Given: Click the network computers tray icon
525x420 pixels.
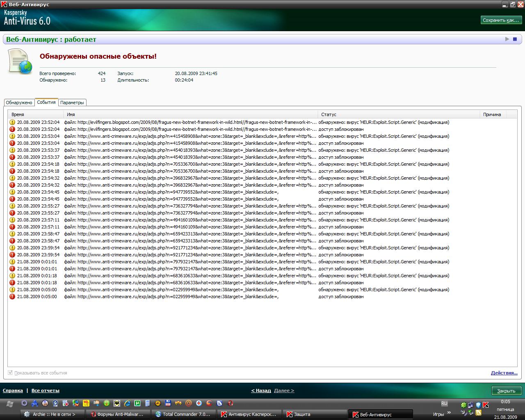Looking at the screenshot, I should pos(471,405).
